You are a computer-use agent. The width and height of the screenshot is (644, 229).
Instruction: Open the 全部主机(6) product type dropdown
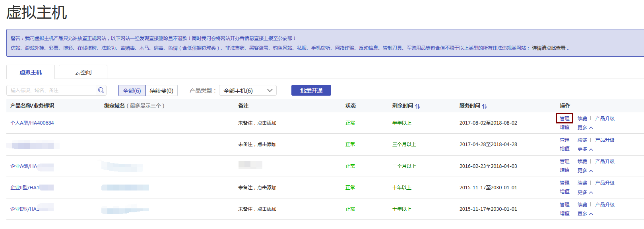tap(248, 90)
